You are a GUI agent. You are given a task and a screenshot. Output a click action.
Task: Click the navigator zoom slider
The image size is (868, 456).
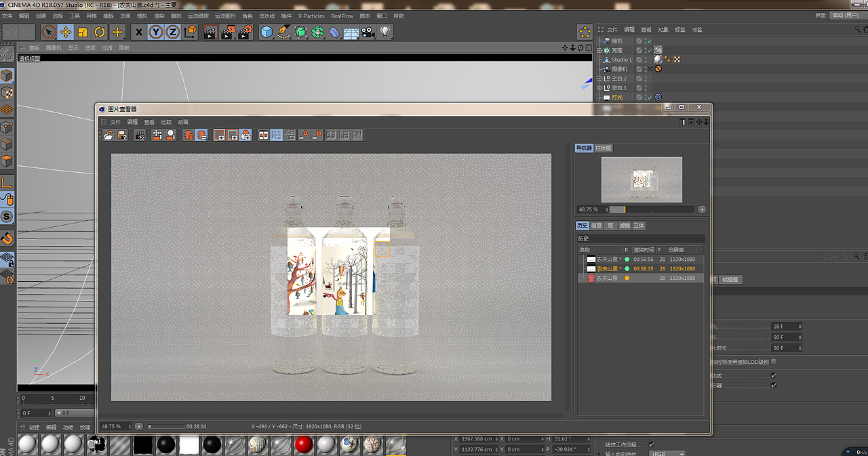point(652,209)
